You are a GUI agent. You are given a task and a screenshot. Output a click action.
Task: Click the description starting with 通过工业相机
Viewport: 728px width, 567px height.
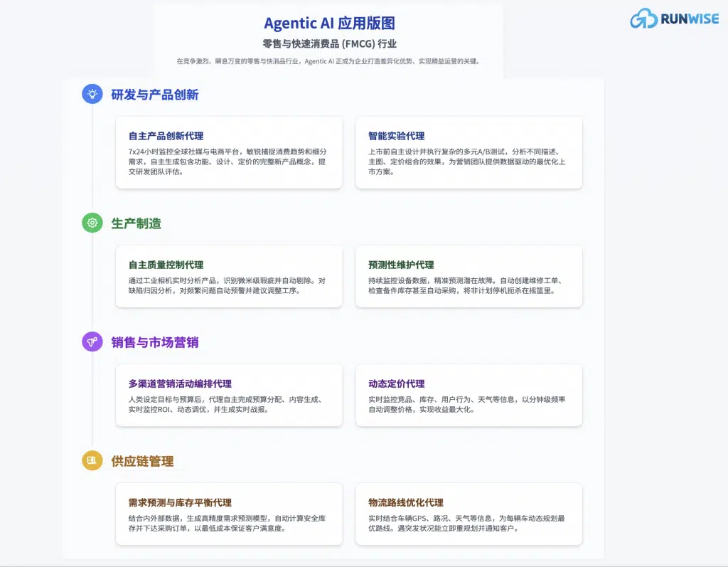227,286
